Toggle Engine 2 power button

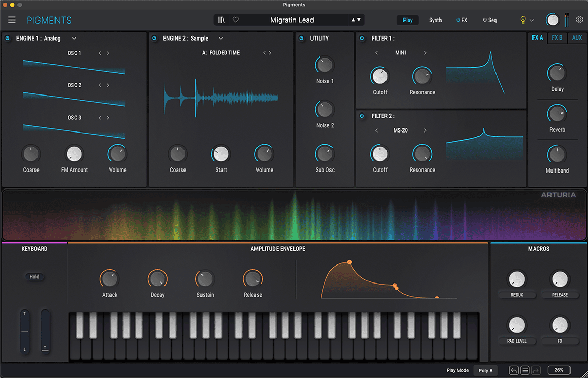(x=154, y=38)
